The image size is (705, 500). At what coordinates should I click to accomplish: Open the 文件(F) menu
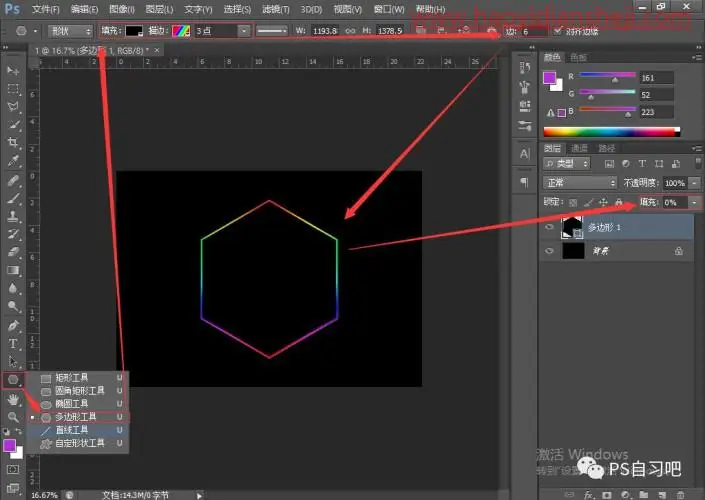click(x=45, y=9)
